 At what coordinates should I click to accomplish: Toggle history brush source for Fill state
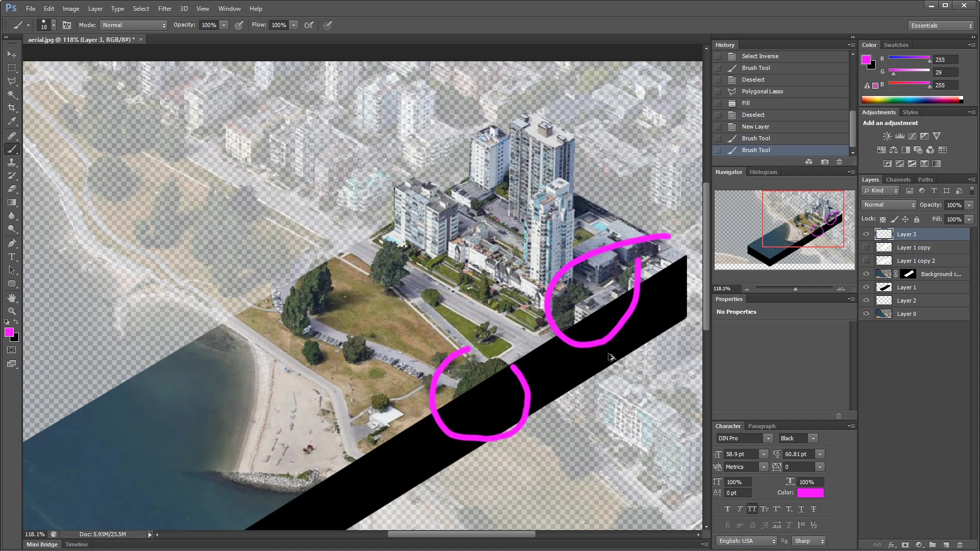click(x=718, y=103)
